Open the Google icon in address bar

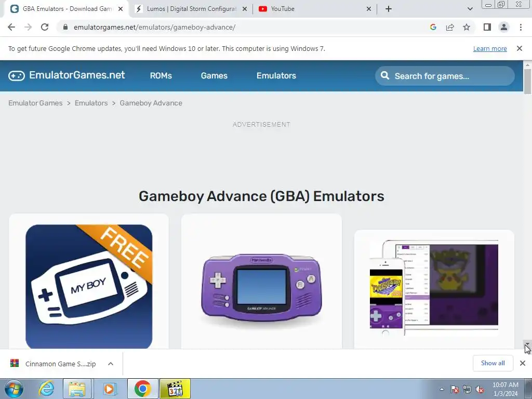click(x=433, y=27)
